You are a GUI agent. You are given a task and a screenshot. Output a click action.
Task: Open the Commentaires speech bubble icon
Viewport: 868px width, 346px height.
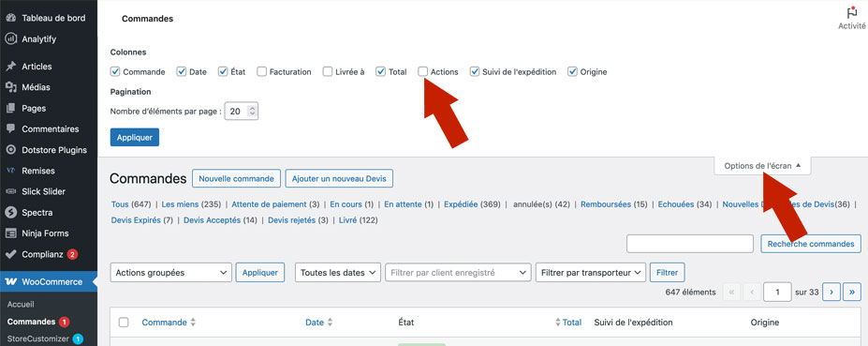point(10,128)
